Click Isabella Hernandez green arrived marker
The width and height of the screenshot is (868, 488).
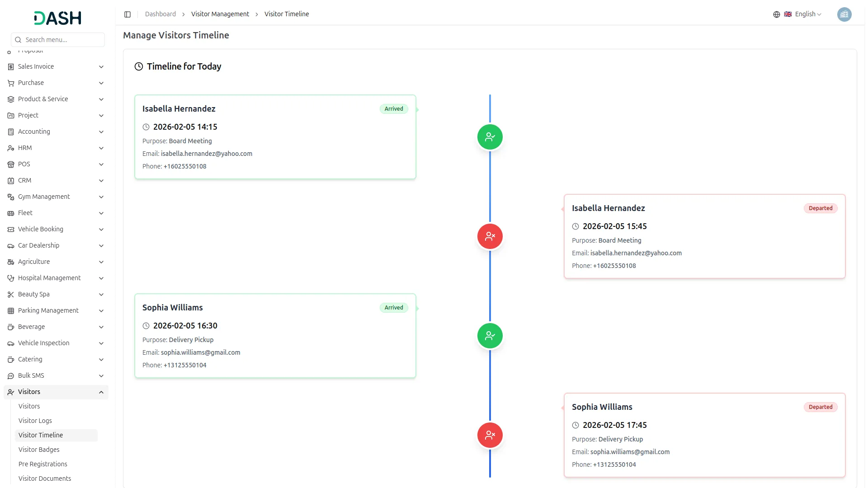tap(490, 137)
